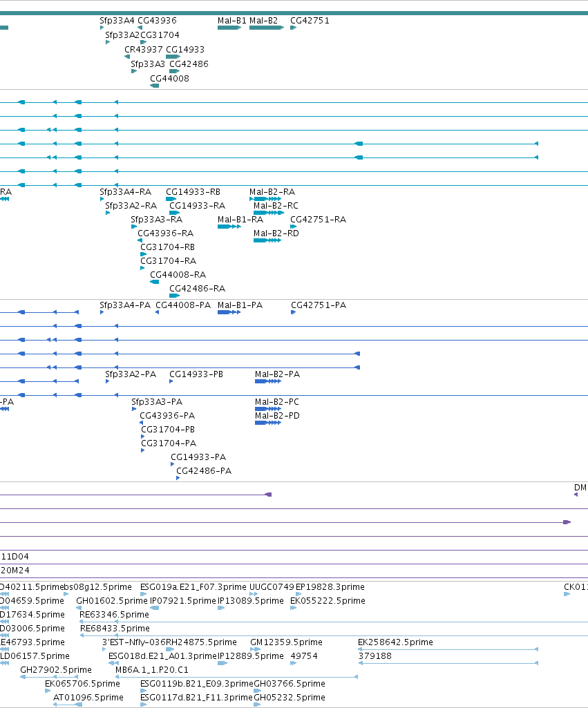Click the 49754 feature

pyautogui.click(x=304, y=656)
